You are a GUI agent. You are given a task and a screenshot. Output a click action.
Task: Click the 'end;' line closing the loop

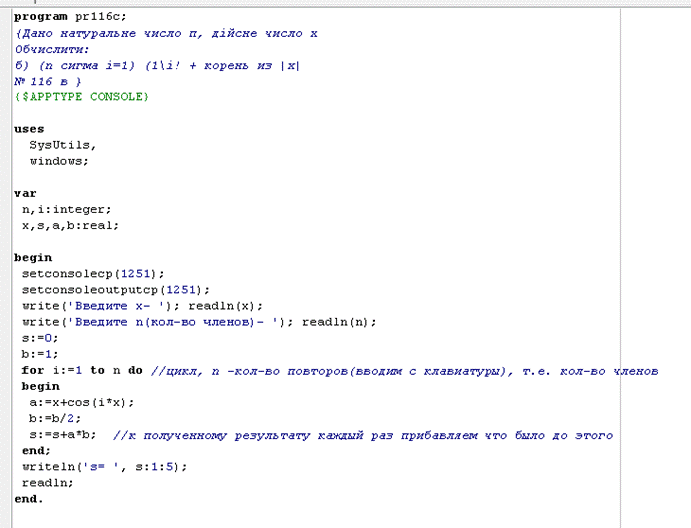click(36, 451)
